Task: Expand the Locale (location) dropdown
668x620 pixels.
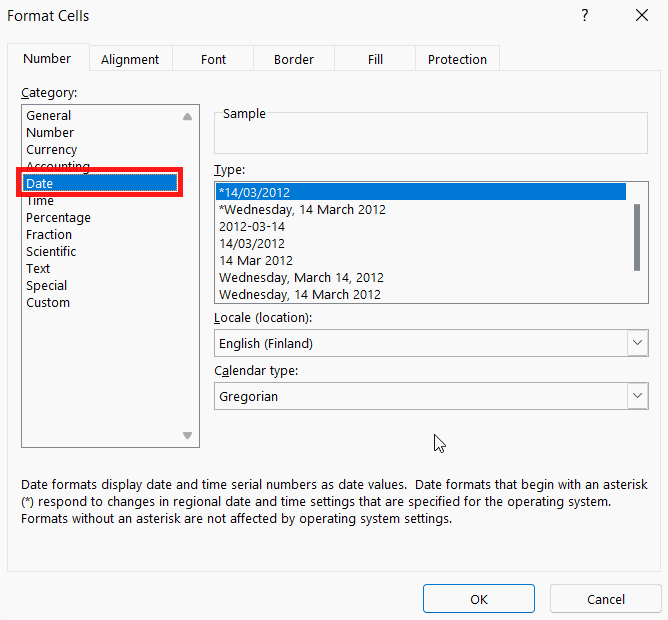Action: pos(637,343)
